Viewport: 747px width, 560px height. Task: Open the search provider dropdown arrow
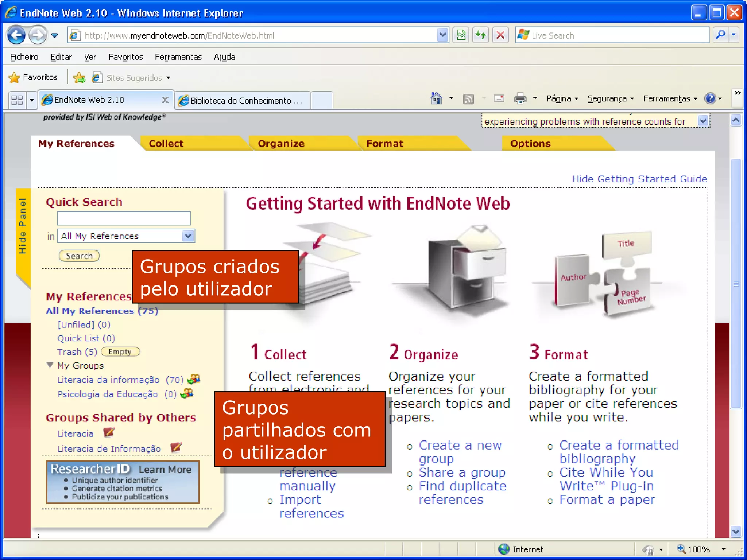click(734, 35)
